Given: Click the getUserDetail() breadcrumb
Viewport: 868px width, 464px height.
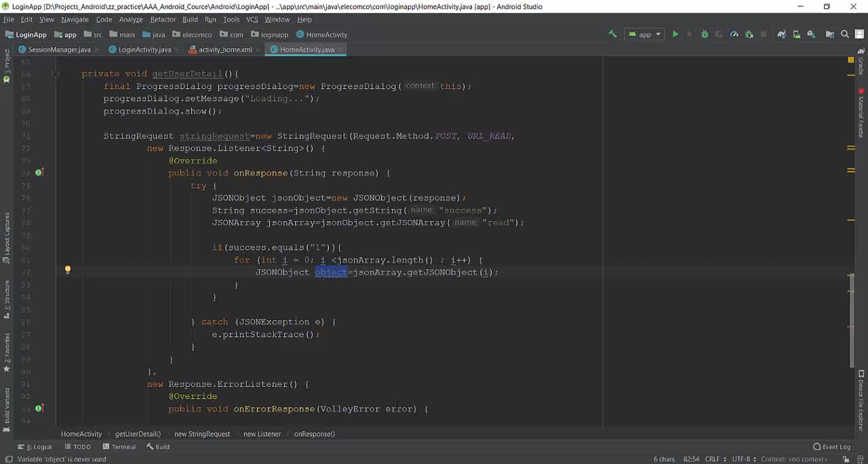Looking at the screenshot, I should pyautogui.click(x=138, y=434).
